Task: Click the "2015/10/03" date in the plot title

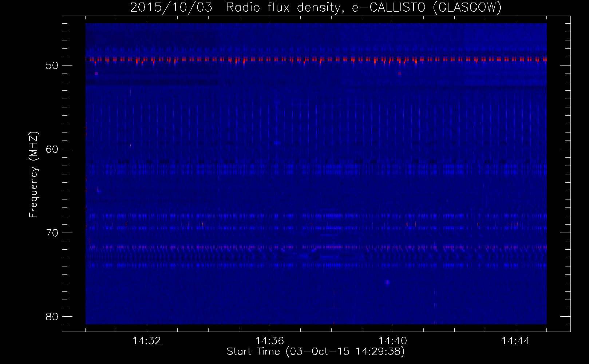Action: 171,8
